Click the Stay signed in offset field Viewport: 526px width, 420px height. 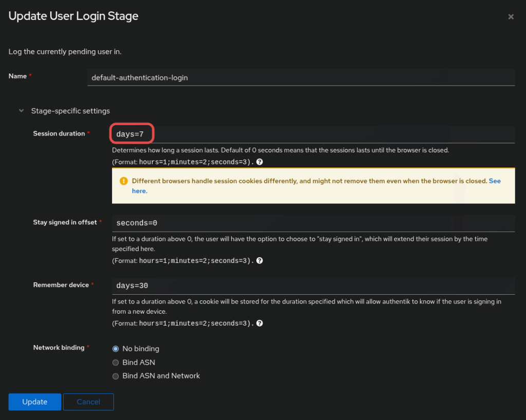(x=312, y=223)
